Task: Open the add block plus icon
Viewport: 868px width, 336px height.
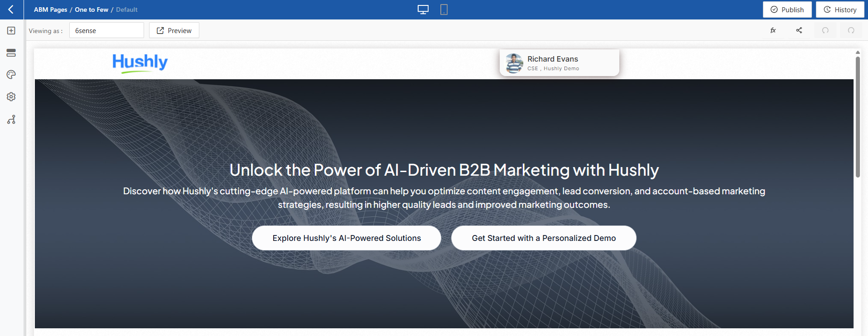Action: click(11, 30)
